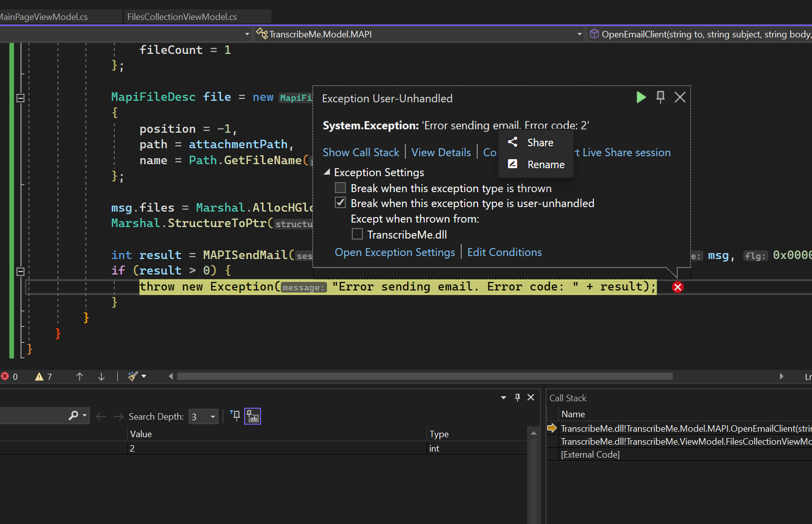Click the red error icon beside throw statement
This screenshot has width=812, height=524.
(677, 287)
